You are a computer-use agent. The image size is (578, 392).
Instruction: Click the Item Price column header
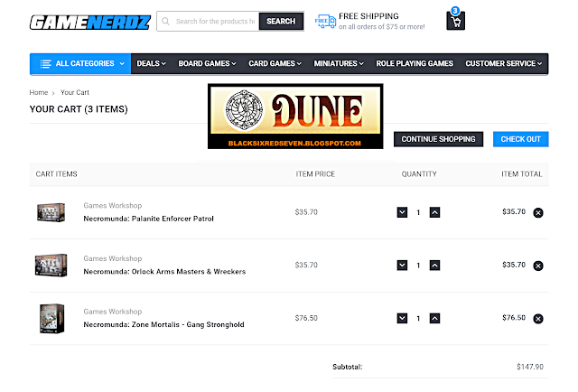(x=315, y=174)
